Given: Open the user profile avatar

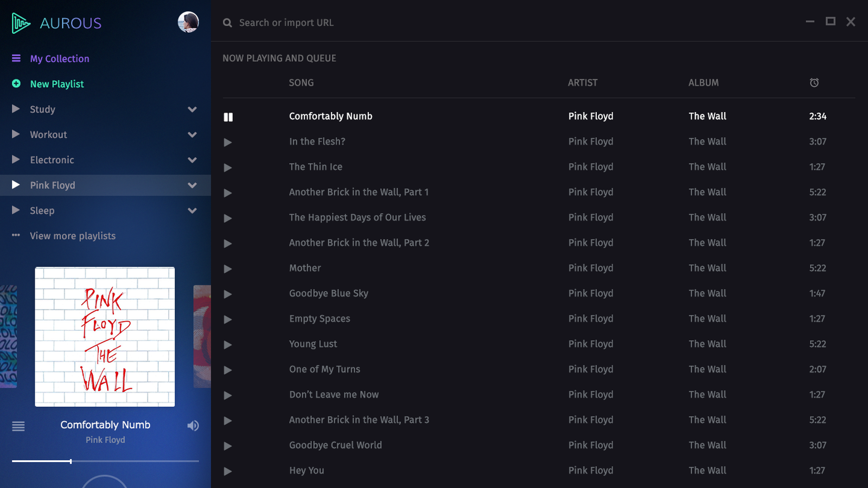Looking at the screenshot, I should [188, 22].
